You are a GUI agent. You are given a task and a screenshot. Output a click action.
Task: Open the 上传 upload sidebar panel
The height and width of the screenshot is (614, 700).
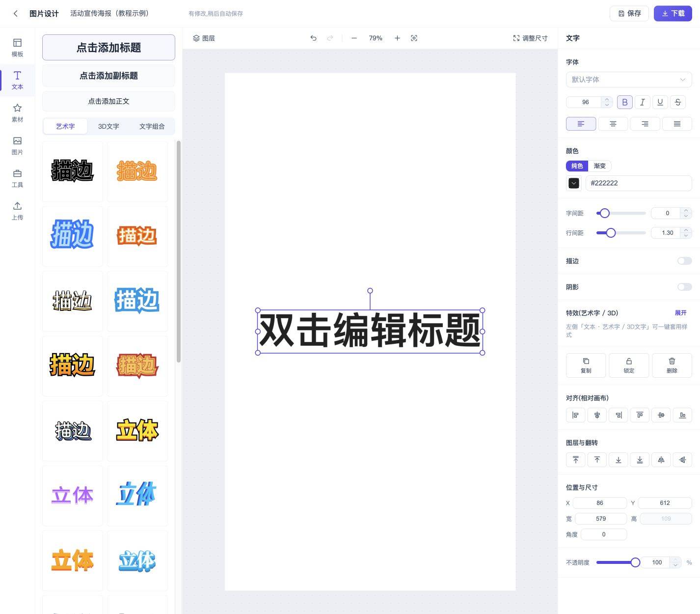tap(17, 211)
